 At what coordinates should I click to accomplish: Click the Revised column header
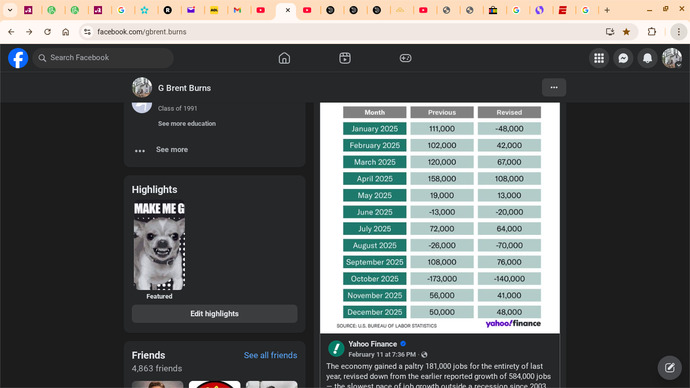tap(509, 113)
